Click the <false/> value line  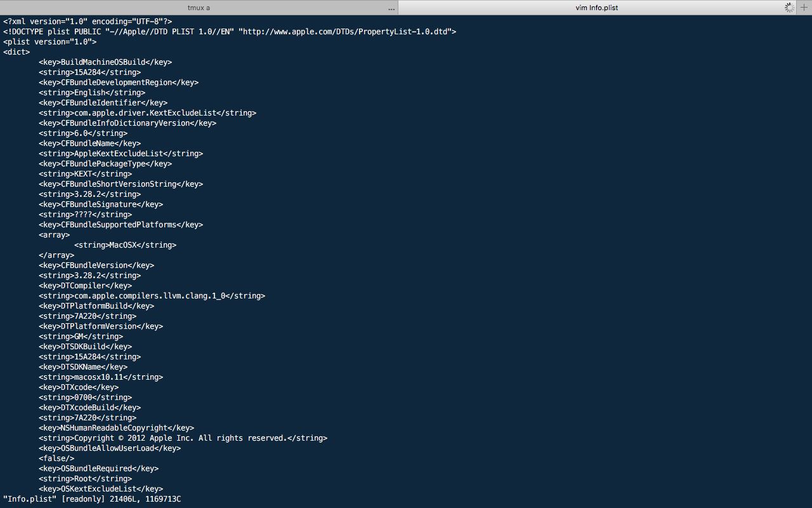pyautogui.click(x=56, y=458)
